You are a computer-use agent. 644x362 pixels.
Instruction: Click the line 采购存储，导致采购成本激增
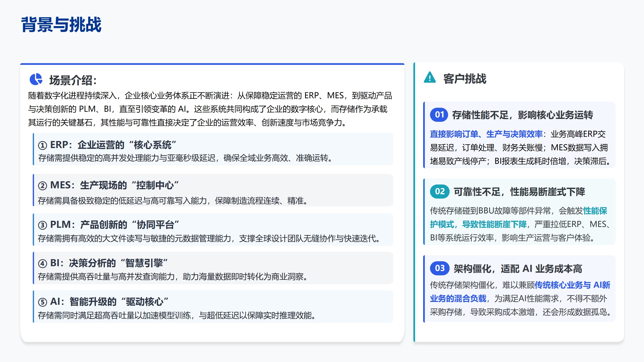pos(521,312)
